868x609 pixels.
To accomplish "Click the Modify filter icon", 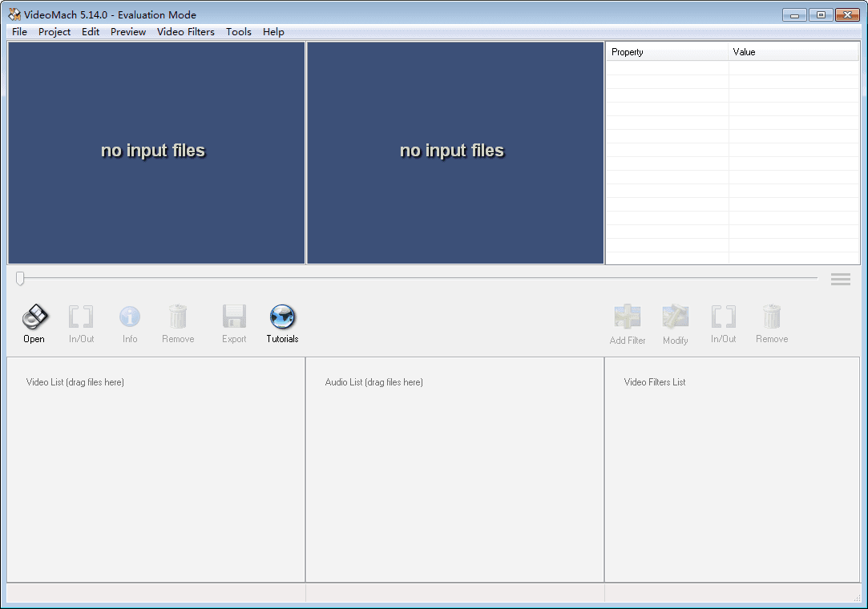I will pyautogui.click(x=676, y=318).
